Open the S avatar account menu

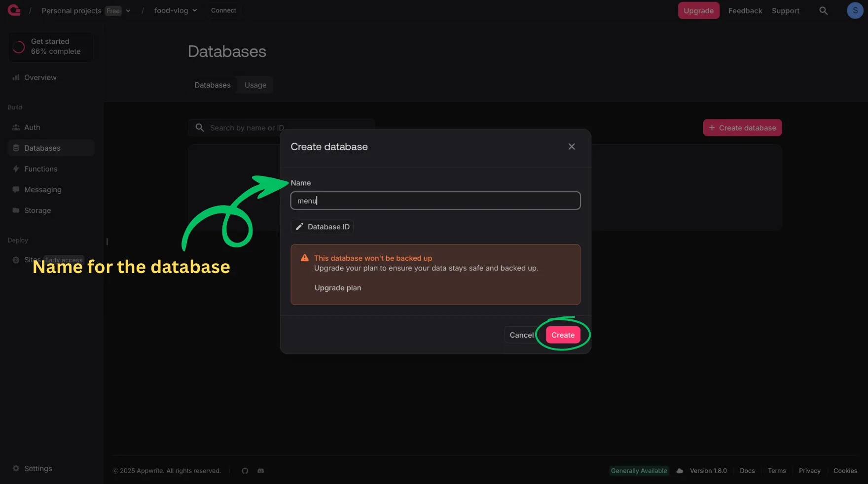855,10
